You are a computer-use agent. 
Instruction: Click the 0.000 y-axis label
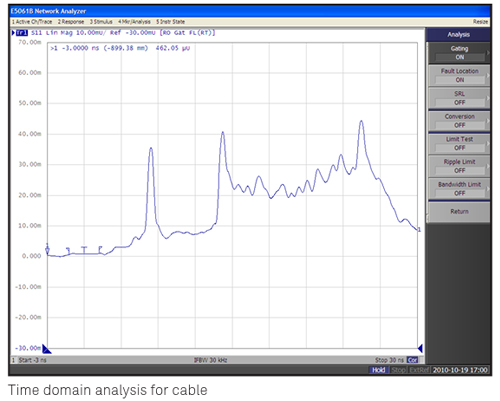pos(32,256)
